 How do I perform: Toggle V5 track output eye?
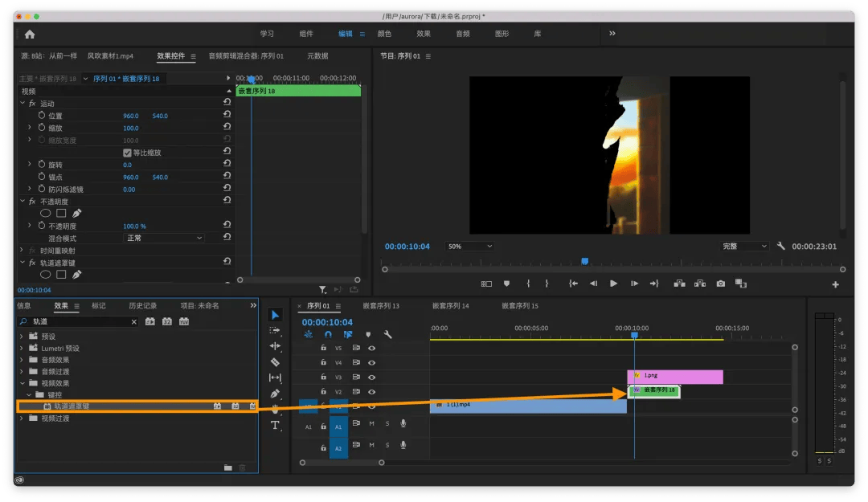pyautogui.click(x=371, y=348)
